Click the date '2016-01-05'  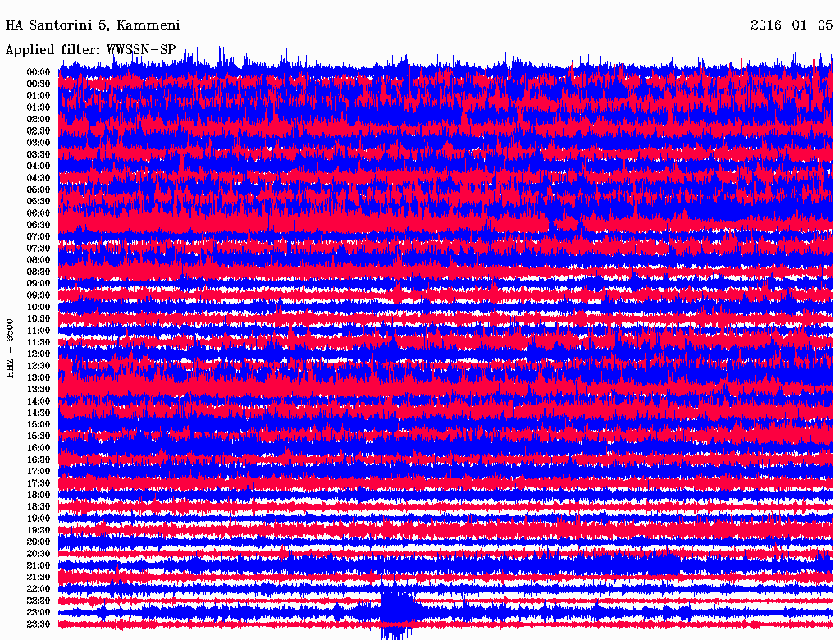[792, 25]
